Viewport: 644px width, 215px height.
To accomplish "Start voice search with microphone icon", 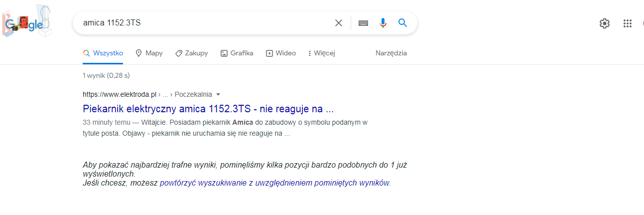I will 383,23.
